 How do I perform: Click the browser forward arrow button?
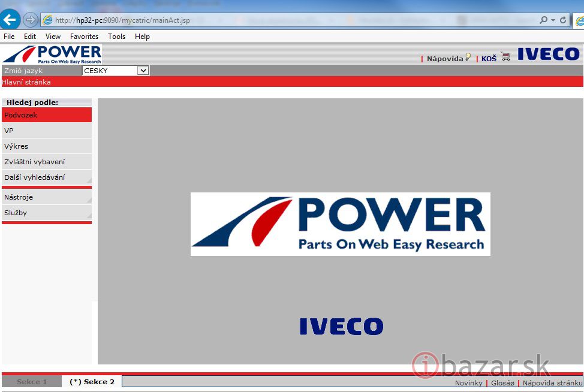pos(31,20)
